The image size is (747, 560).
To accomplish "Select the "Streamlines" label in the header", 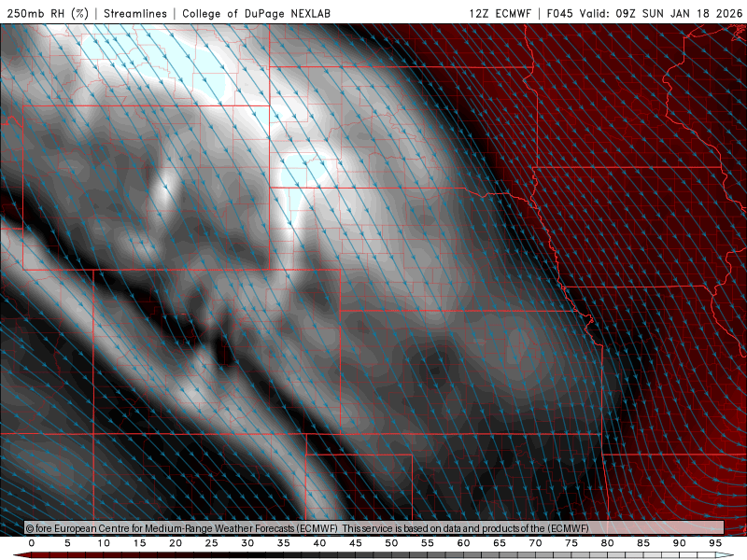I will [135, 13].
